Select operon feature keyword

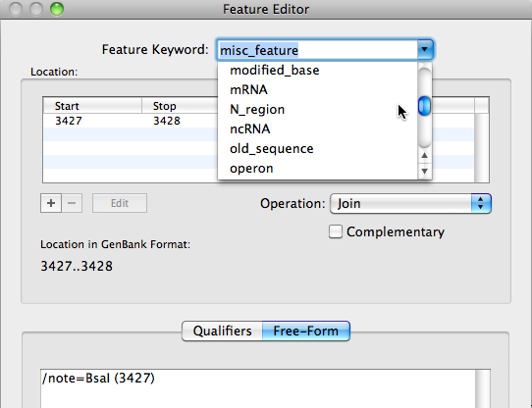pyautogui.click(x=317, y=169)
